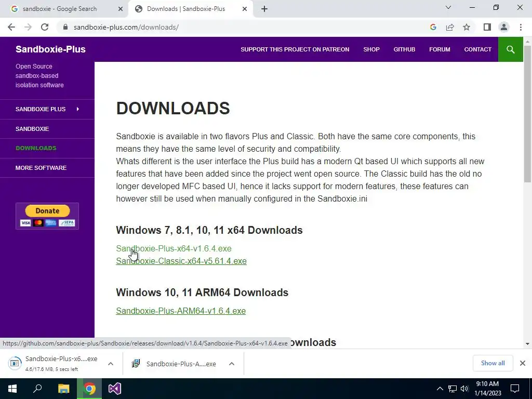Show hidden system tray icons
532x399 pixels.
tap(440, 389)
